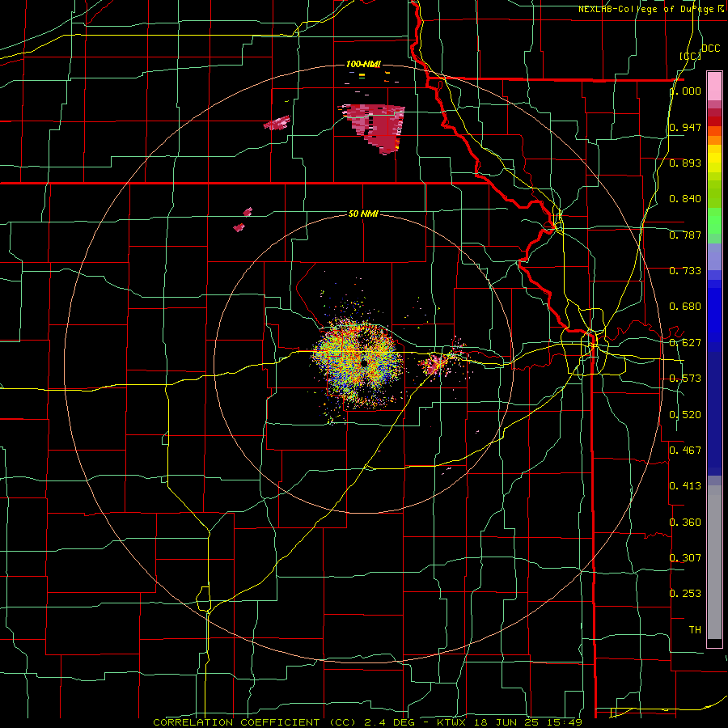Pick the bright blue segment of color scale
The height and width of the screenshot is (728, 728).
tap(714, 315)
